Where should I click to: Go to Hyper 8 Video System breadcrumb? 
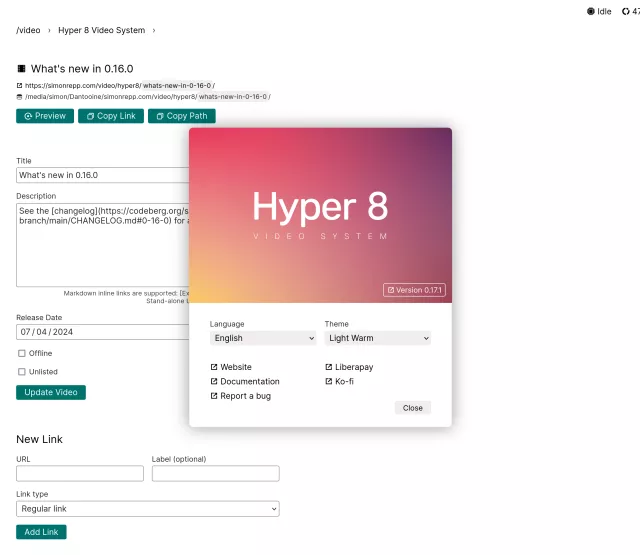pyautogui.click(x=101, y=31)
